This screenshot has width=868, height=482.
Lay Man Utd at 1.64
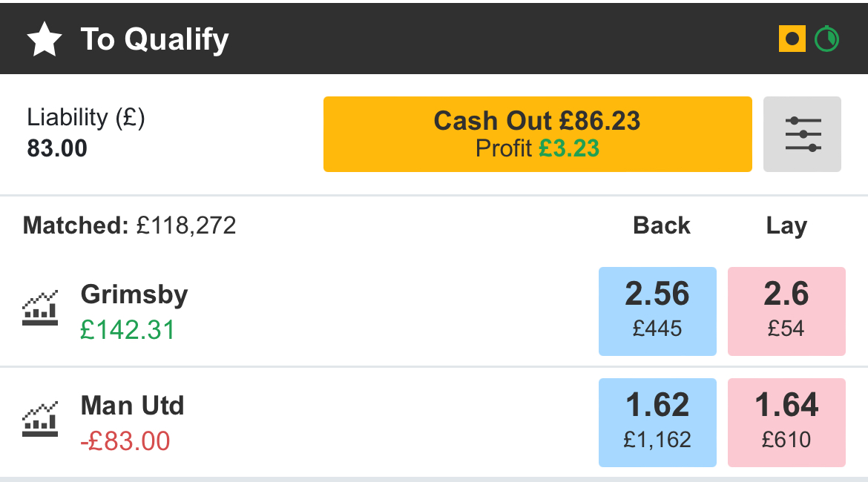click(786, 422)
